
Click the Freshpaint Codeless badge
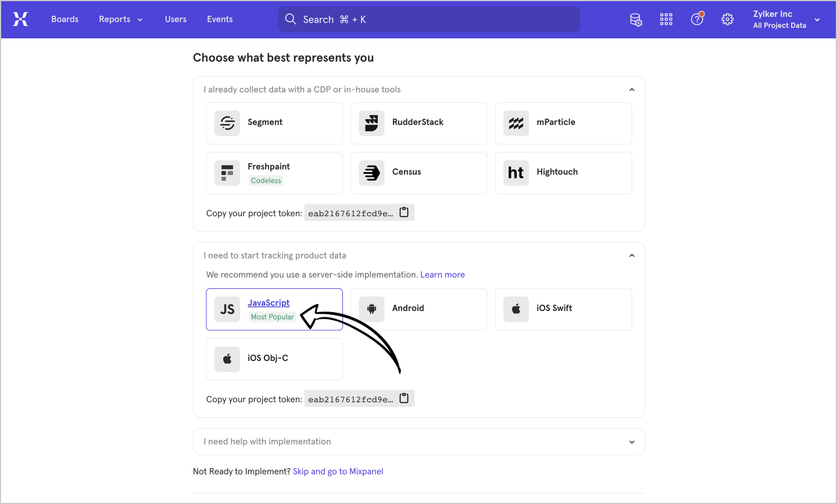[266, 181]
